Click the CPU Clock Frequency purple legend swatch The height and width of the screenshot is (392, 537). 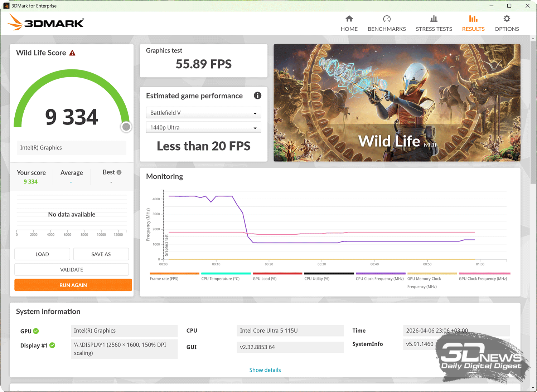[x=381, y=274]
